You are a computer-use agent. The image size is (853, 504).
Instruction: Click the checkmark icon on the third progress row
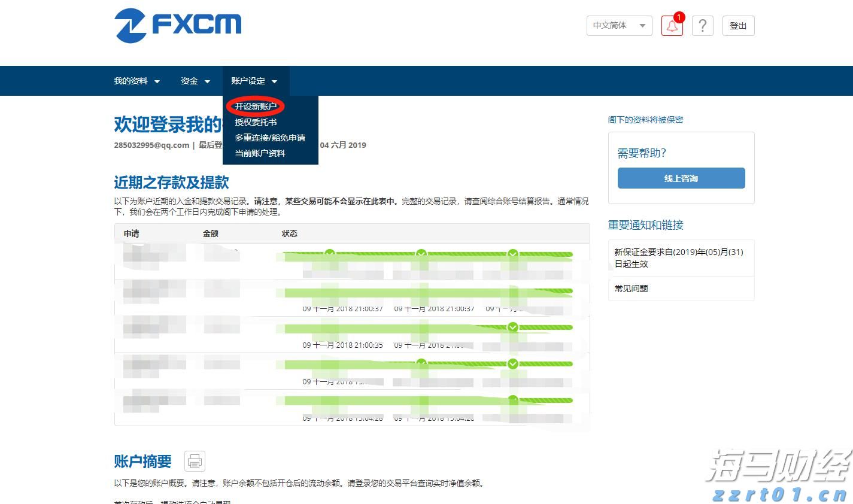pyautogui.click(x=512, y=327)
